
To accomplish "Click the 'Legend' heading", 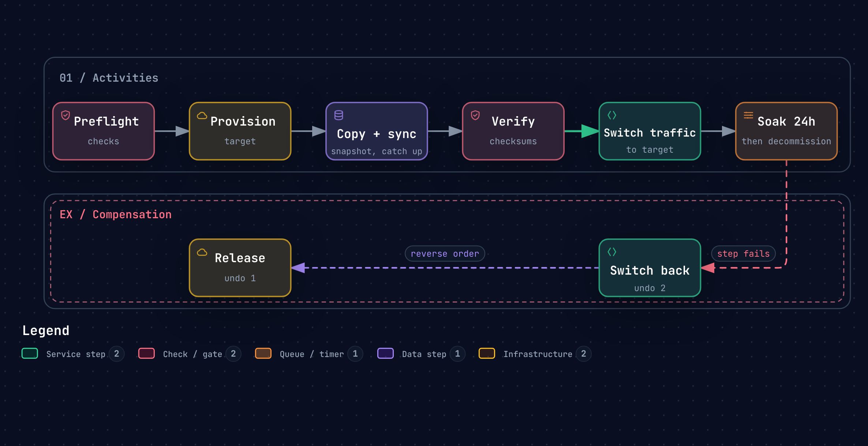I will [x=46, y=331].
